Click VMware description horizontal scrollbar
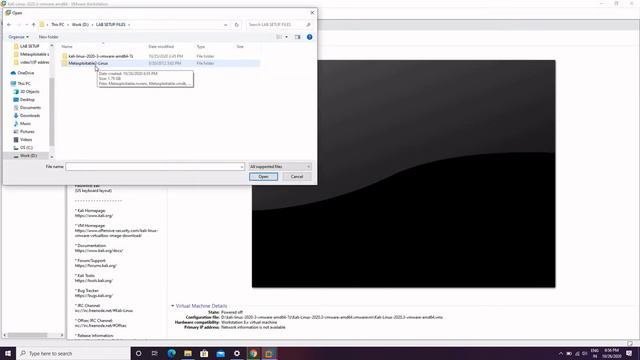The height and width of the screenshot is (360, 640). [27, 335]
